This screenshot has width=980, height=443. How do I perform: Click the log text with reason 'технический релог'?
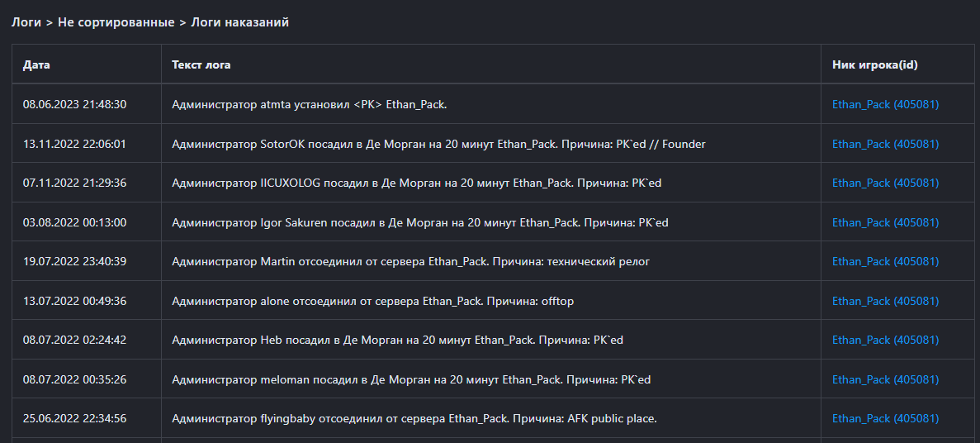(410, 261)
